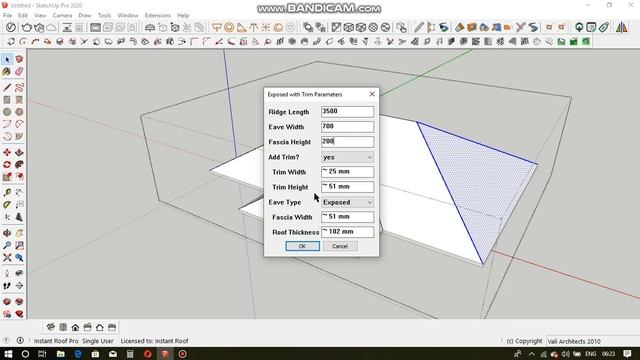Choose the Eraser tool in left toolbar
The height and width of the screenshot is (360, 640).
pos(19,72)
